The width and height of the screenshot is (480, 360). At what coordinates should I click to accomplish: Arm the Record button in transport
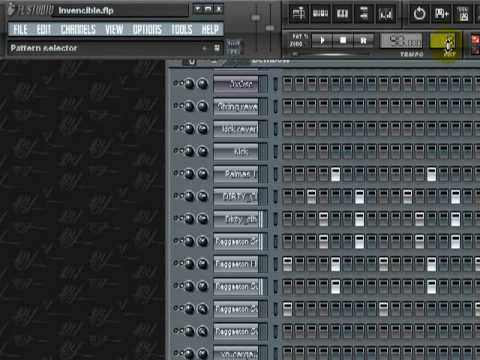click(x=363, y=40)
